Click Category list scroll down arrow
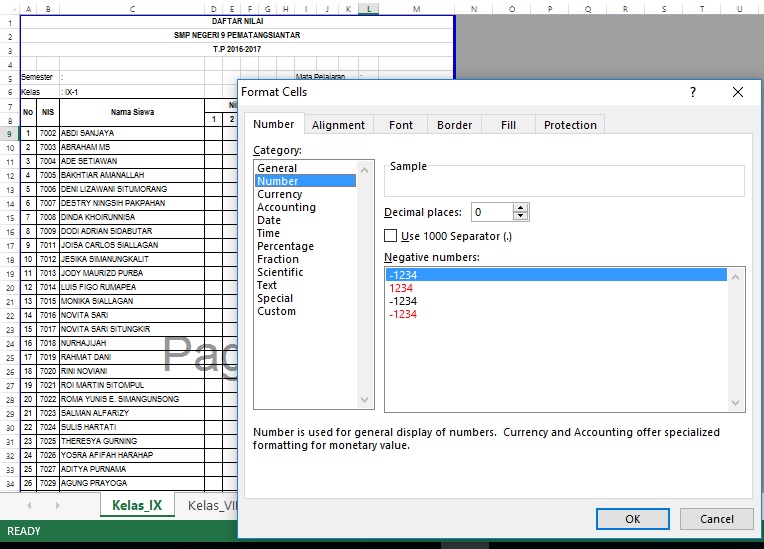Viewport: 764px width, 549px height. tap(364, 399)
